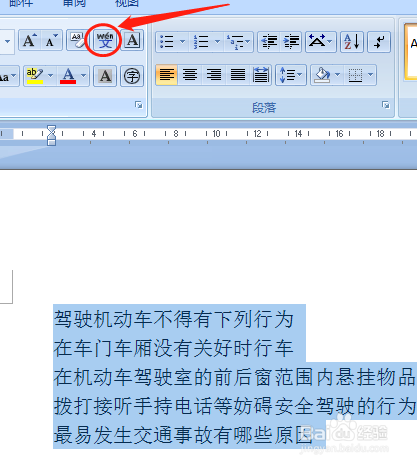
Task: Select Distributed alignment
Action: [x=261, y=75]
